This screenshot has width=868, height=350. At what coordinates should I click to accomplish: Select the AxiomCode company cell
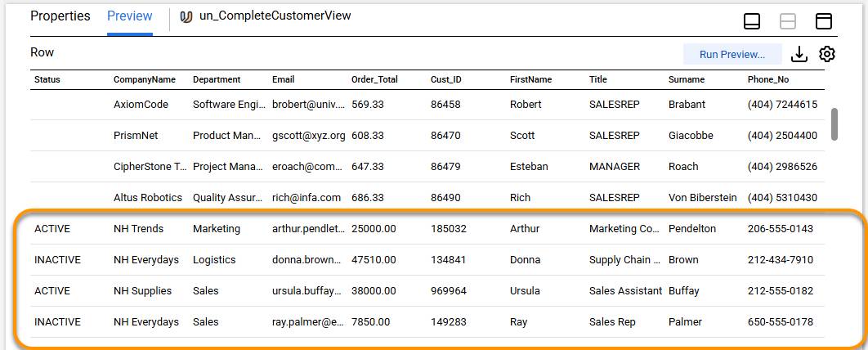click(141, 105)
